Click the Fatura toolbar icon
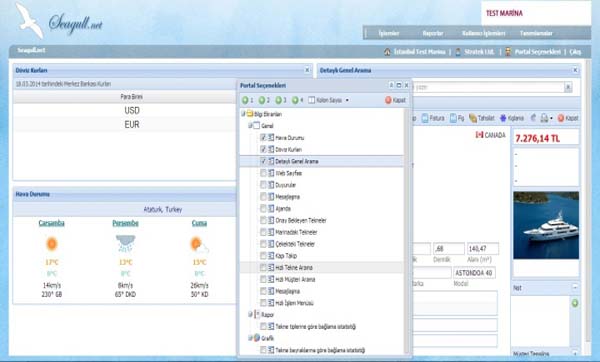The width and height of the screenshot is (600, 362). pos(425,118)
